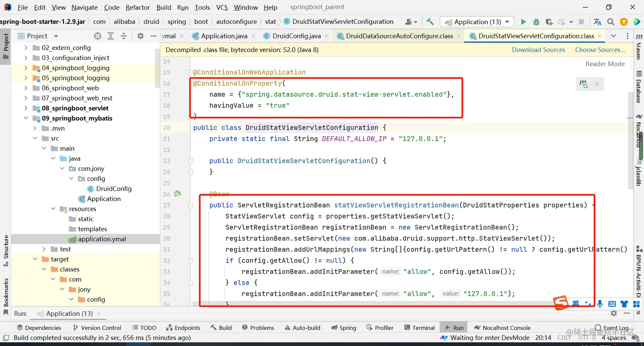Toggle the jclasslib tool window

coord(638,173)
